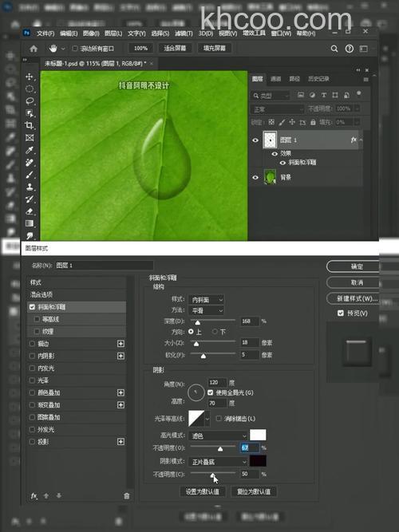Select the Brush tool
The image size is (399, 532).
(30, 175)
